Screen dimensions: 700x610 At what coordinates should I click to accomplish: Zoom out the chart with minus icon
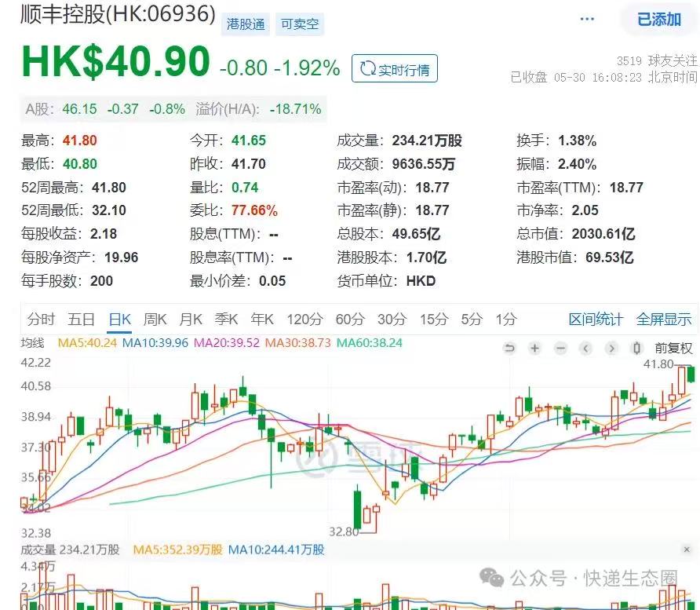560,348
